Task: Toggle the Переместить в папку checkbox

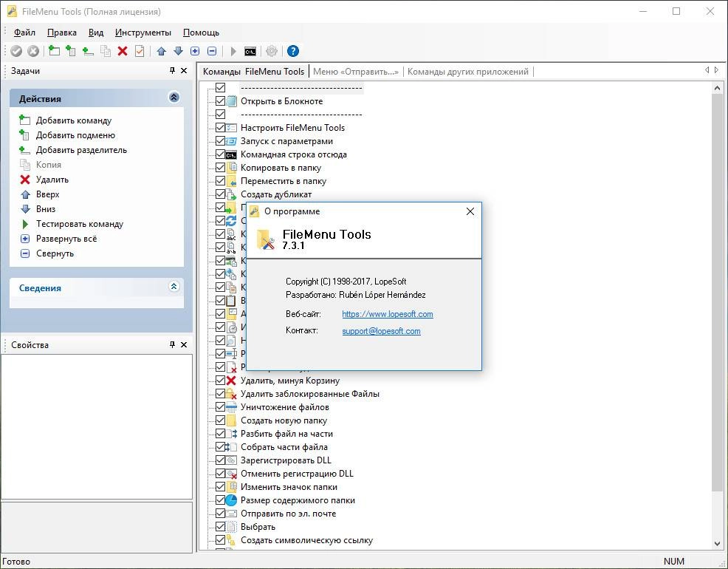Action: [x=221, y=181]
